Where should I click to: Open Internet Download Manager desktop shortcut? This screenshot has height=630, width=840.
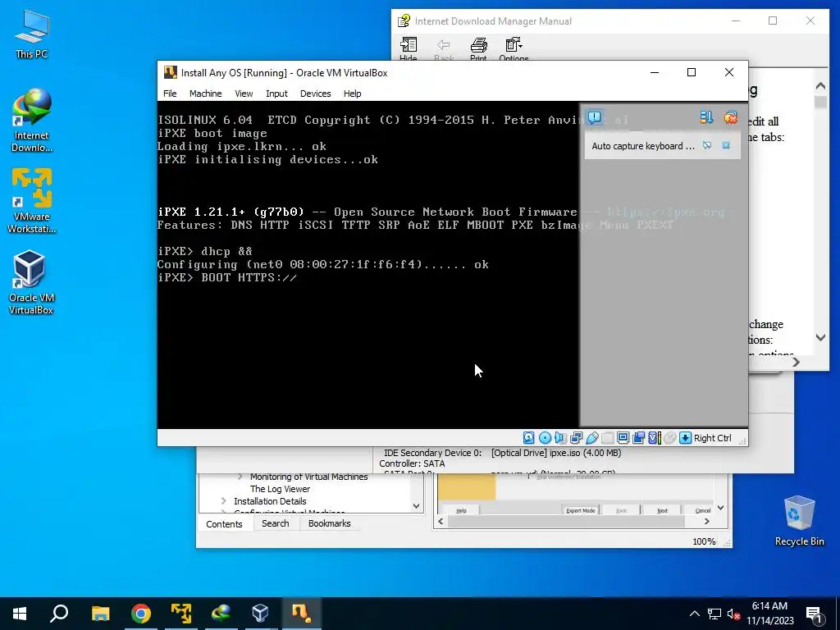tap(32, 121)
